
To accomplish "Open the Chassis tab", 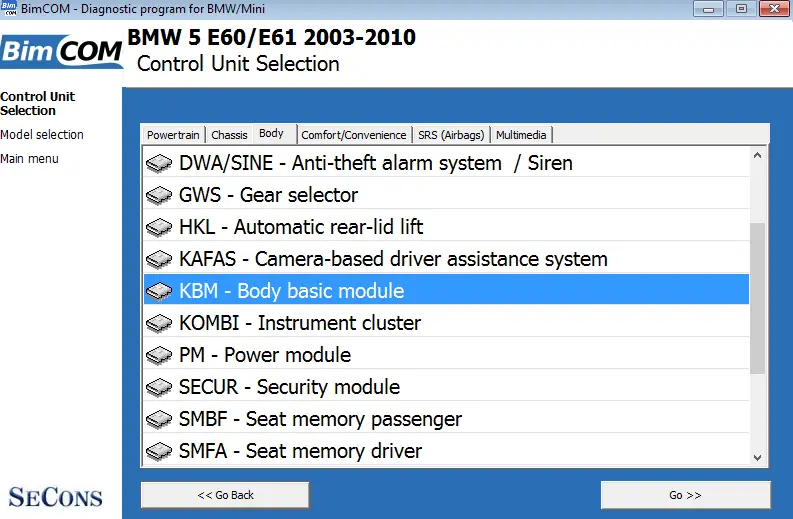I will 229,135.
